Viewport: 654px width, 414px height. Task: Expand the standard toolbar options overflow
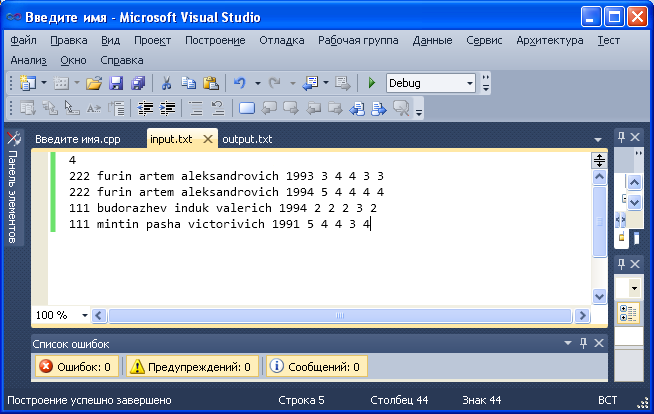(485, 83)
